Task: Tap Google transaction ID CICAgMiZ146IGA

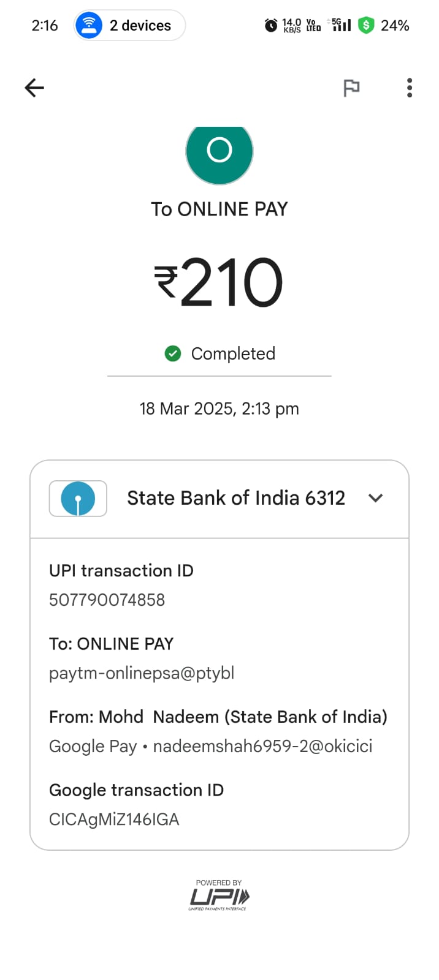Action: (114, 820)
